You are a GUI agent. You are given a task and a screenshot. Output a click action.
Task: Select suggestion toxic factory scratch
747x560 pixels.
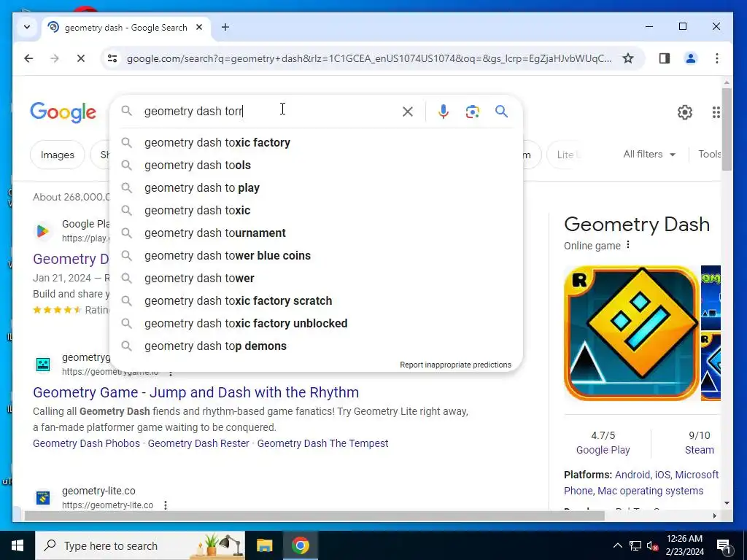(x=317, y=300)
